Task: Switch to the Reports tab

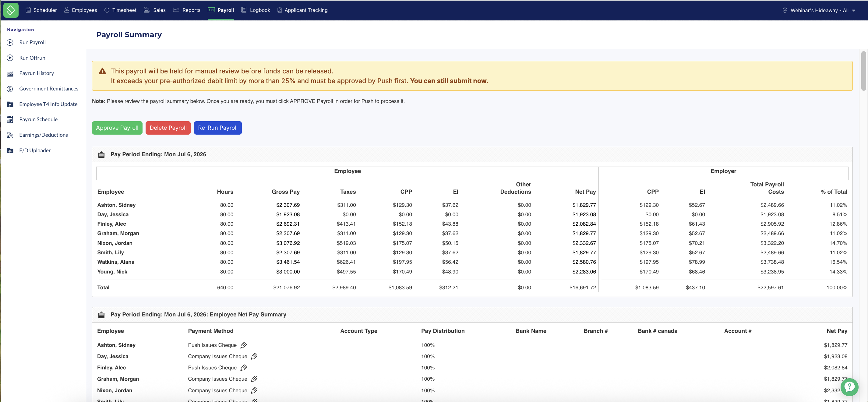Action: [x=187, y=10]
